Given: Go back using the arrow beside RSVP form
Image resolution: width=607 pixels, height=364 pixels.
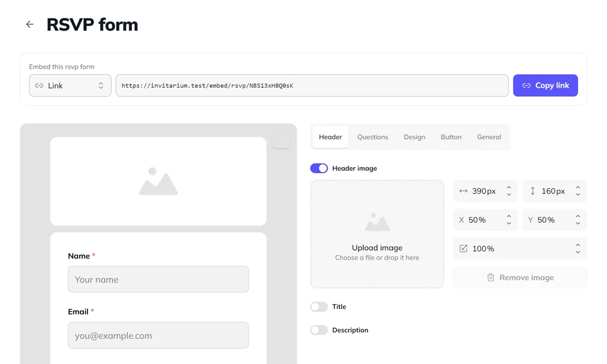Looking at the screenshot, I should 30,24.
